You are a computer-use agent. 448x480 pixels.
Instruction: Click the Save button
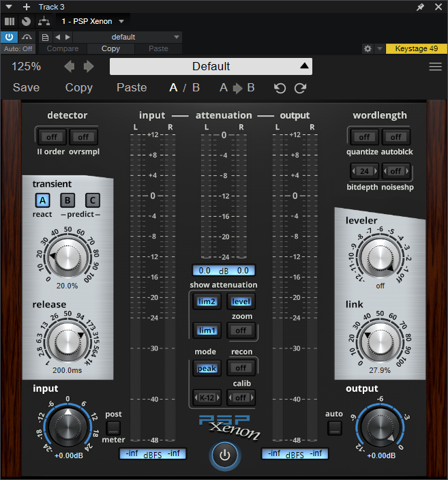pos(27,87)
